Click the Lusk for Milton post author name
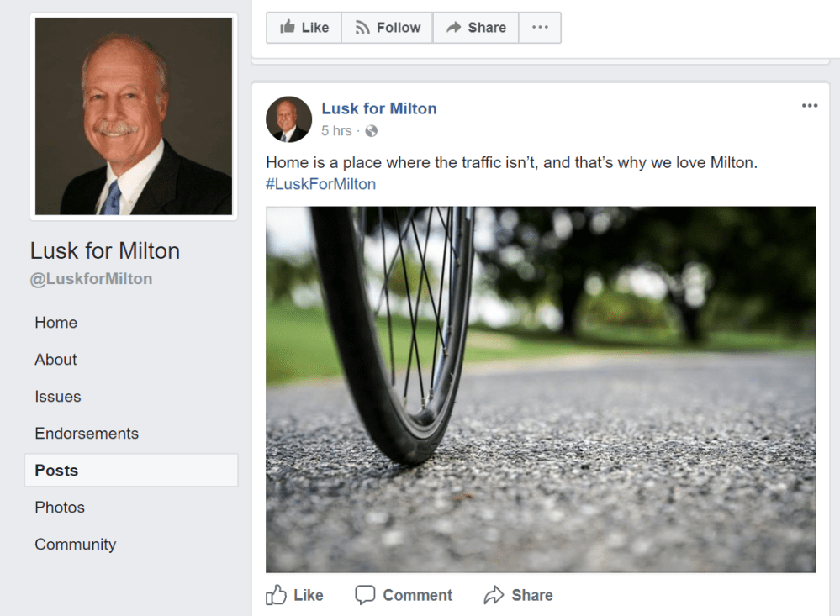 tap(379, 108)
